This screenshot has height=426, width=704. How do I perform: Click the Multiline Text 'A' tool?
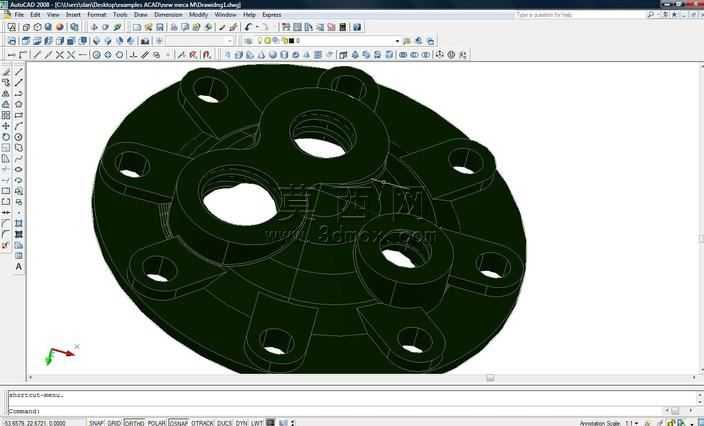[18, 267]
